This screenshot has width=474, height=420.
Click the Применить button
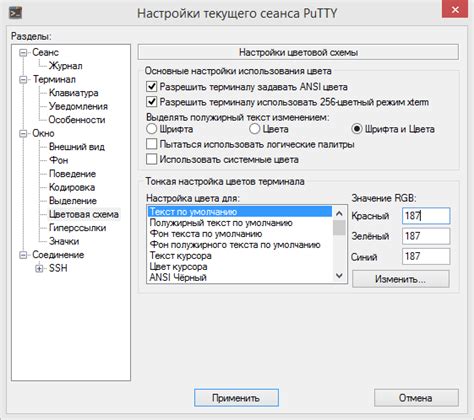coord(236,398)
